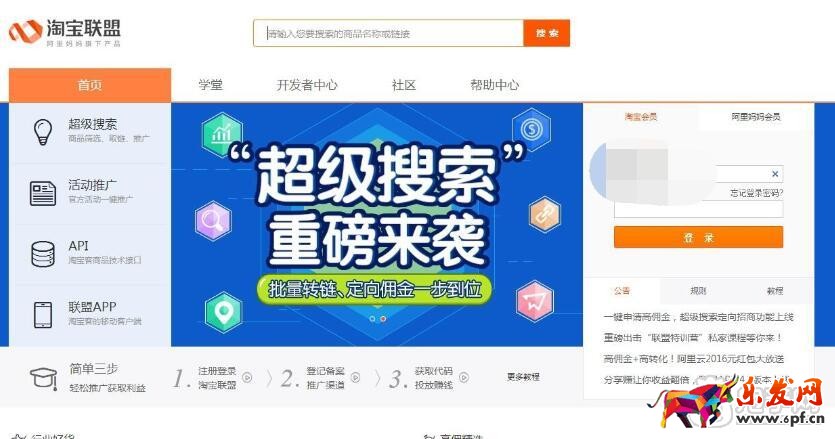Screen dimensions: 835x439
Task: Select the second banner carousel dot
Action: 383,319
